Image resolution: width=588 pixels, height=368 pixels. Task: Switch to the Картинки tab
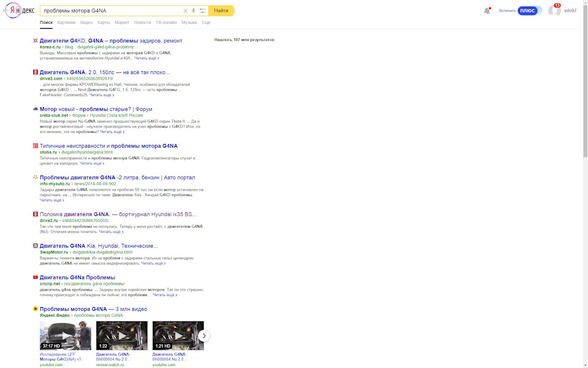(66, 23)
